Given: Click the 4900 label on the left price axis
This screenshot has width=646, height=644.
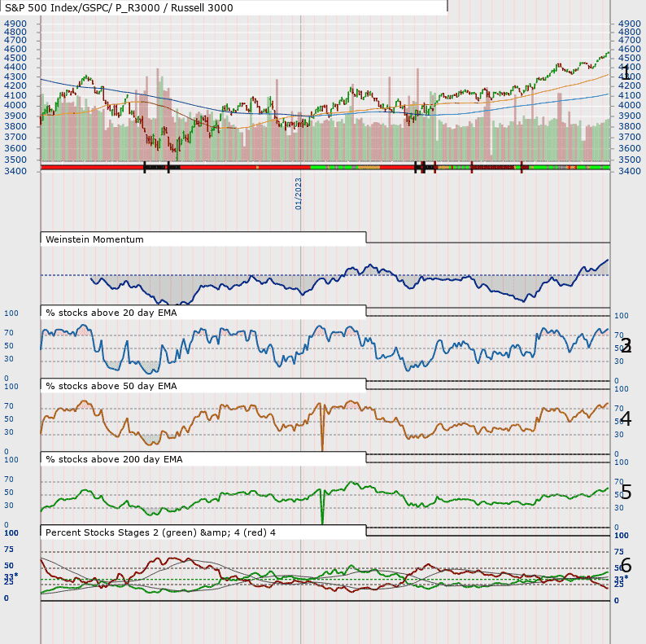Looking at the screenshot, I should (15, 24).
